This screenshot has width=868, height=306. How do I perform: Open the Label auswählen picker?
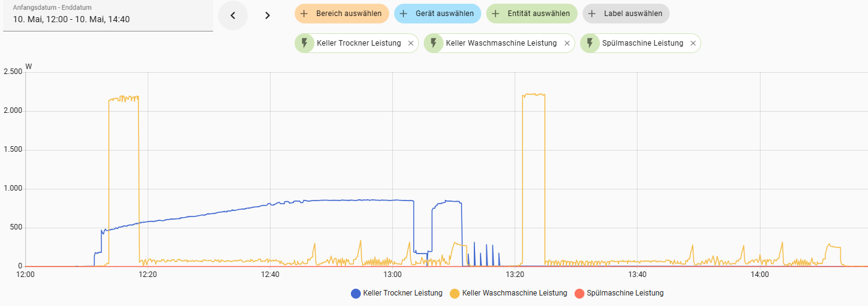click(626, 14)
